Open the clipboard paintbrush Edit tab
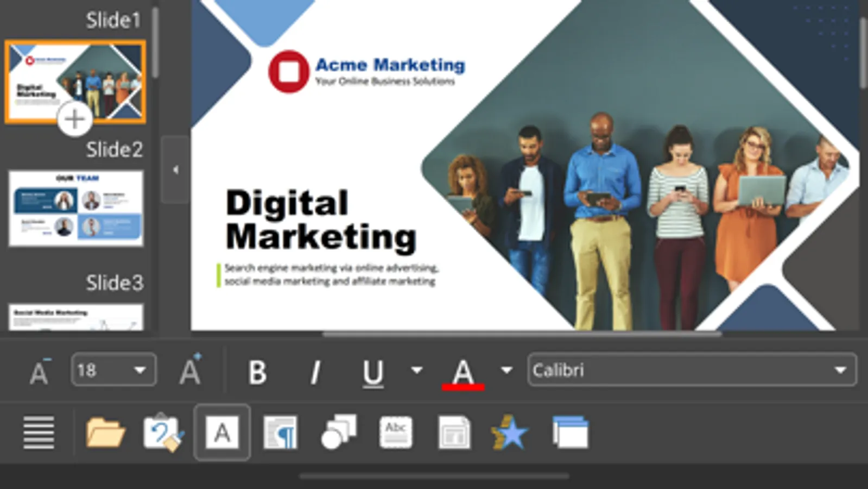 pyautogui.click(x=163, y=432)
